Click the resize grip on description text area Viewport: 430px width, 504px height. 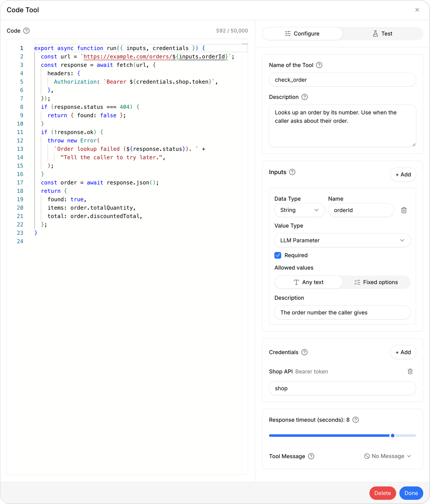click(414, 144)
